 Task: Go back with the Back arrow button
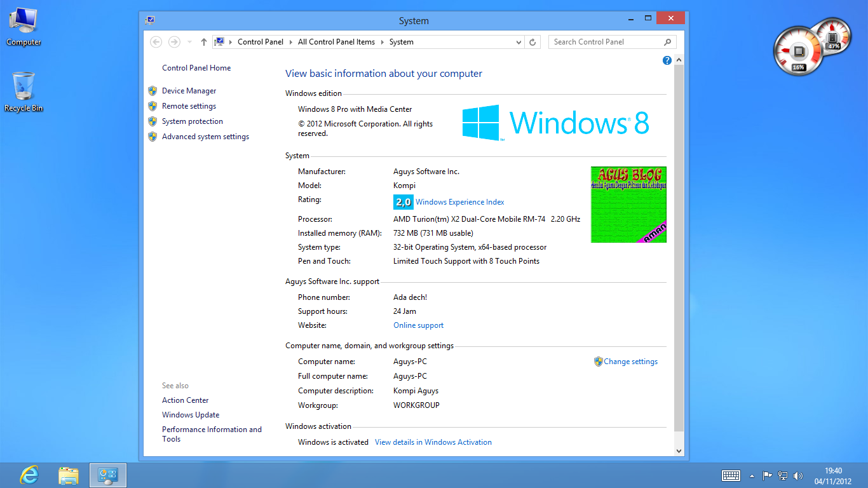(x=156, y=42)
